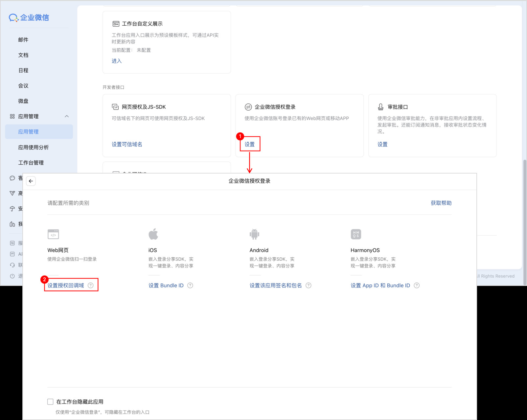The image size is (527, 420).
Task: Click help icon beside 设置 Bundle ID
Action: [x=190, y=285]
